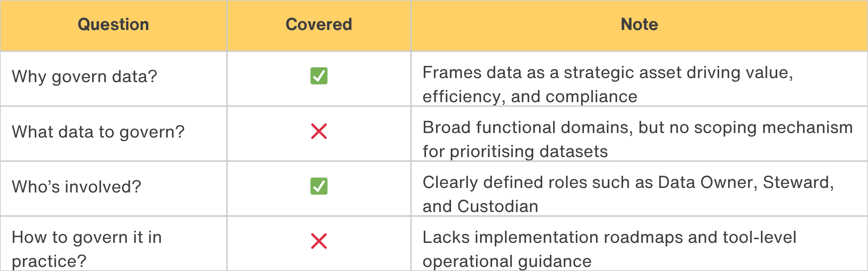Select the Covered column header

point(319,25)
